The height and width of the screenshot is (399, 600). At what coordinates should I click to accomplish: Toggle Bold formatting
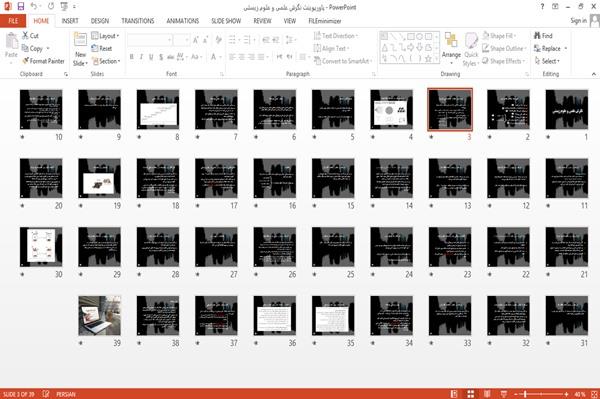coord(132,57)
